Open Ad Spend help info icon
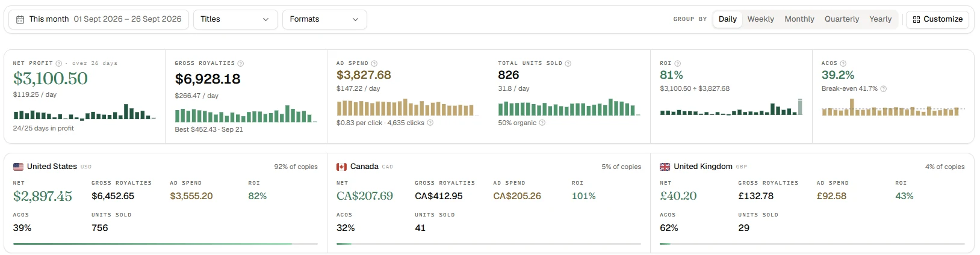Viewport: 980px width, 255px height. (x=374, y=63)
